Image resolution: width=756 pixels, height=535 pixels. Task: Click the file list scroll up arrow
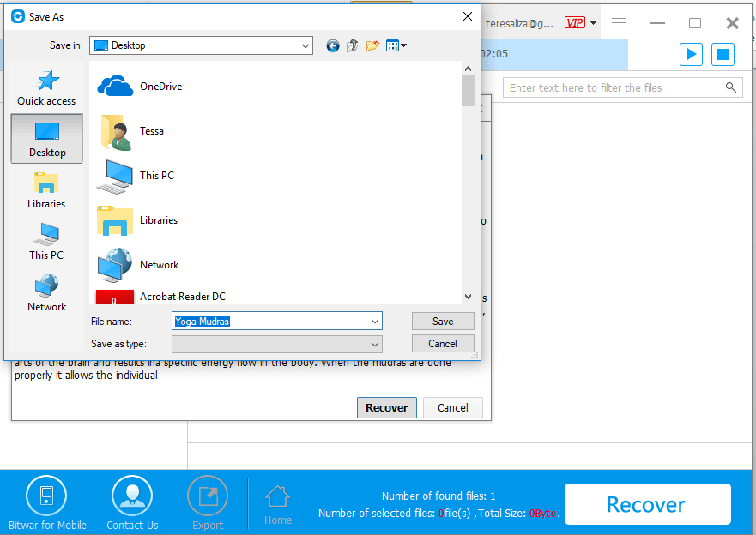[468, 69]
